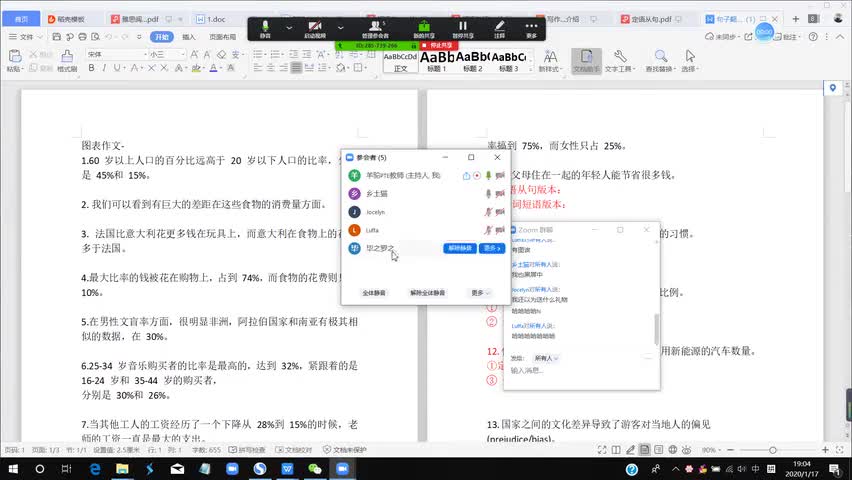Apply the 标题 1 style
Screen dimensions: 852x480
(436, 61)
